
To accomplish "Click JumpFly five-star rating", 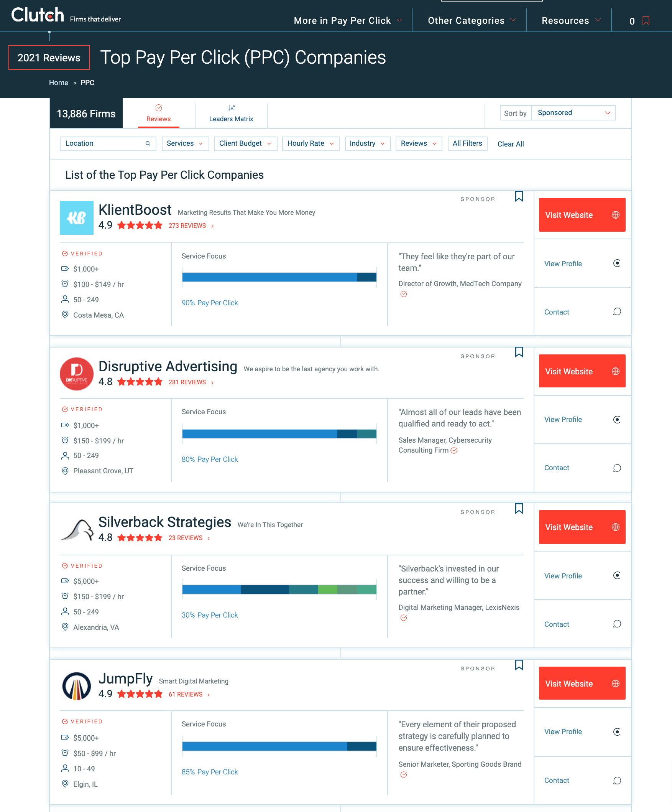I will [x=140, y=694].
